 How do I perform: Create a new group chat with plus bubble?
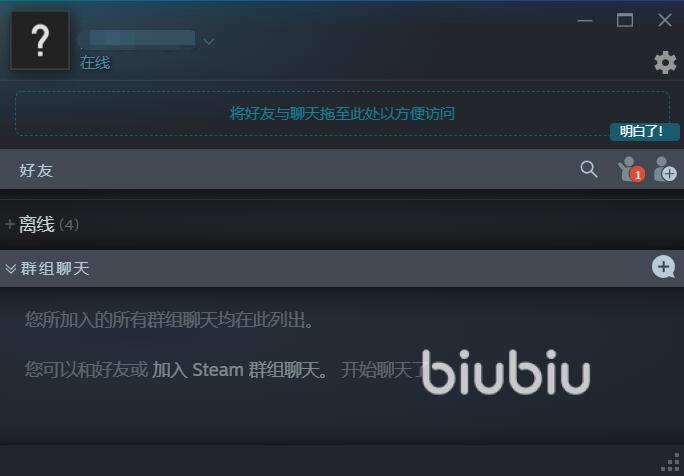point(663,267)
